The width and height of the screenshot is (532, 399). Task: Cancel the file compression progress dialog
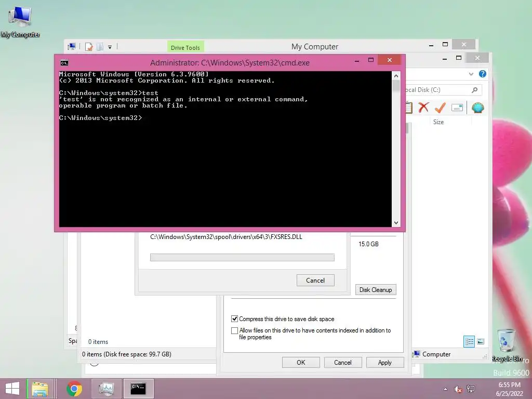[x=315, y=280]
